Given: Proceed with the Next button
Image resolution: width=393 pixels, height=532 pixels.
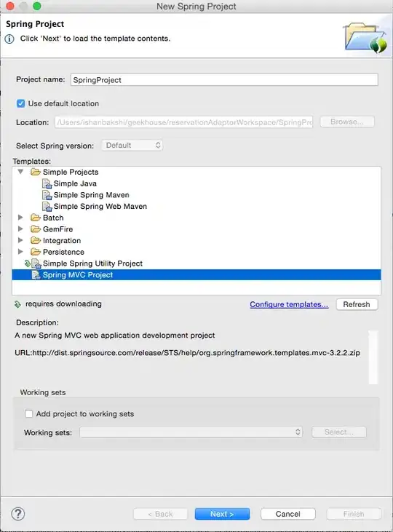Looking at the screenshot, I should coord(222,514).
